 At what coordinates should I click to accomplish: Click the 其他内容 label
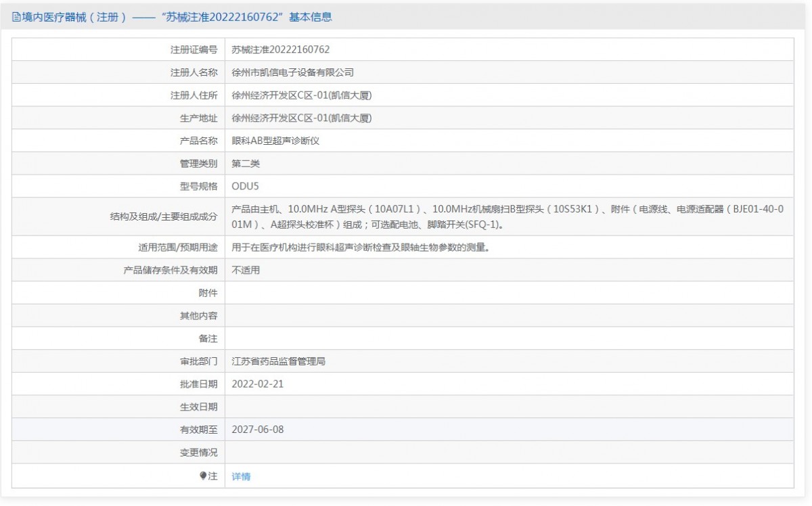pyautogui.click(x=199, y=315)
